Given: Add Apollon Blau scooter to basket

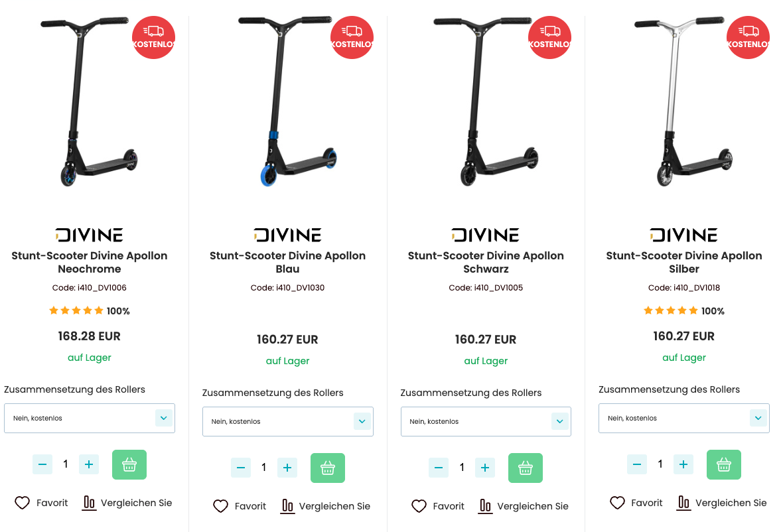Looking at the screenshot, I should click(x=328, y=468).
